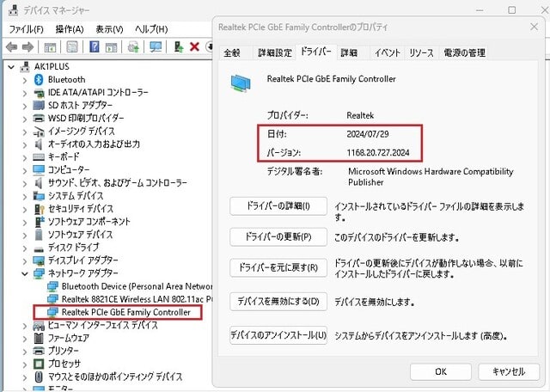Click the セキュリティ デバイス key icon
The width and height of the screenshot is (550, 392).
(40, 209)
